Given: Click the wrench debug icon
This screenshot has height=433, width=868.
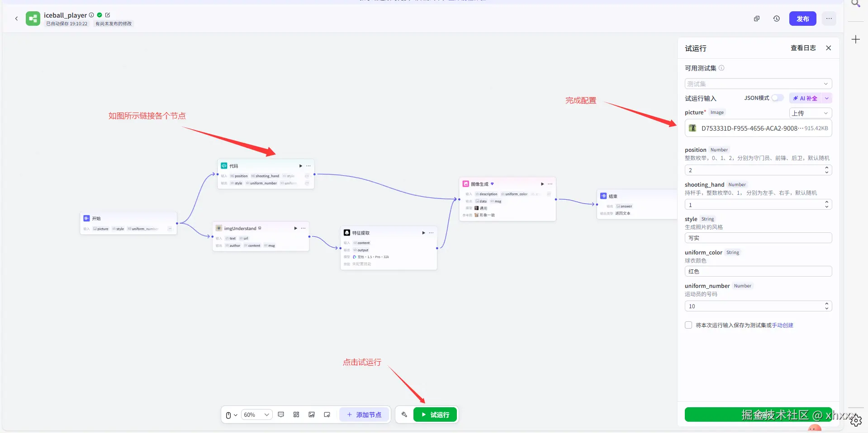Looking at the screenshot, I should pos(404,414).
